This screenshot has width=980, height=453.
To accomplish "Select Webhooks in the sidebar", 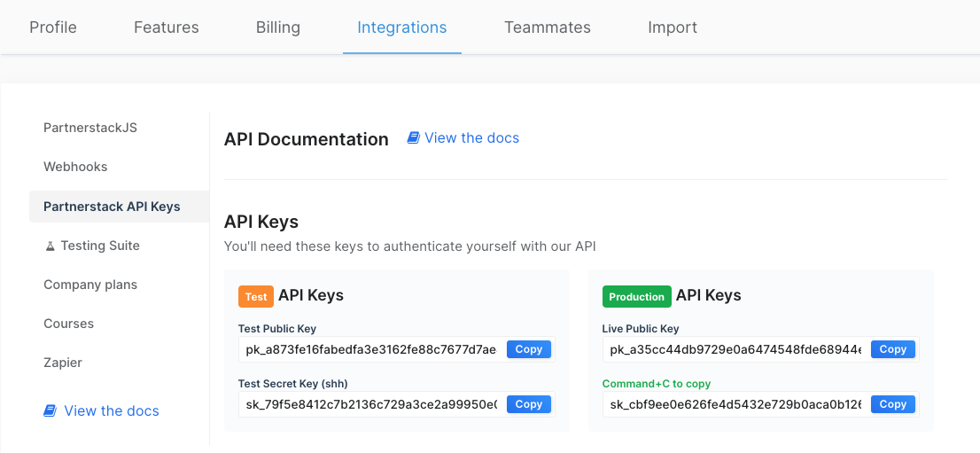I will click(75, 167).
